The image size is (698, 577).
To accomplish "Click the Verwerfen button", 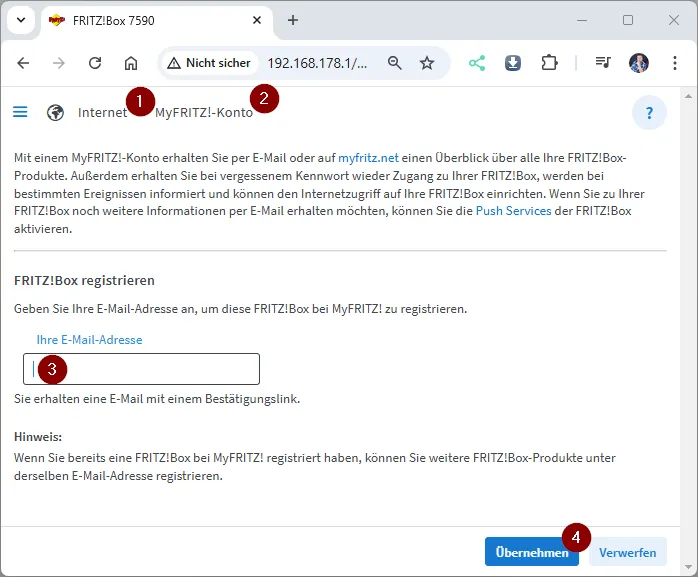I will coord(627,552).
